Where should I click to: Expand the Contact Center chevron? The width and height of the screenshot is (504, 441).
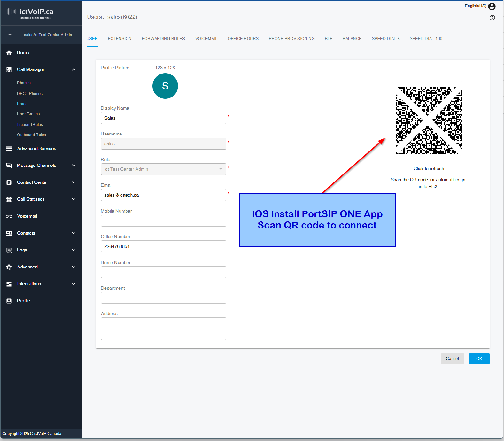pyautogui.click(x=74, y=182)
